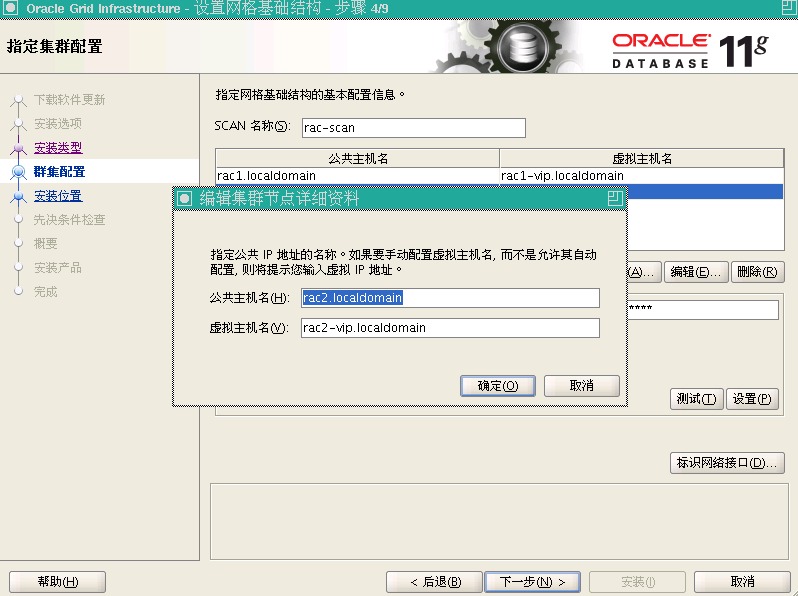
Task: Select the 群集配置 step in sidebar
Action: [60, 172]
